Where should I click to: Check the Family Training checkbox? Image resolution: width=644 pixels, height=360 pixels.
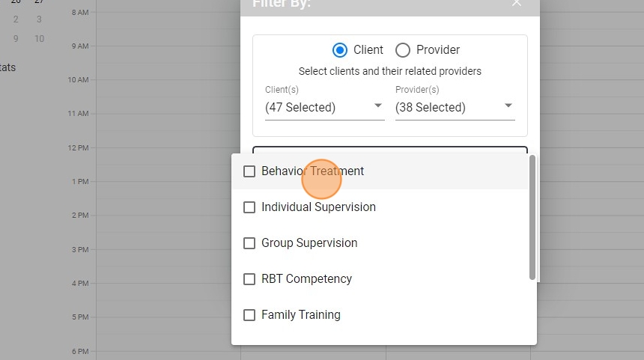[x=249, y=315]
